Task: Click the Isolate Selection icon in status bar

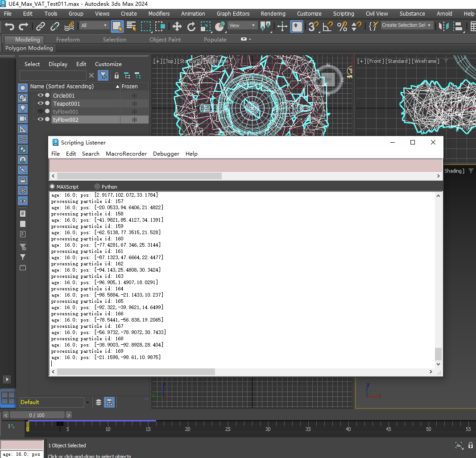Action: click(459, 445)
